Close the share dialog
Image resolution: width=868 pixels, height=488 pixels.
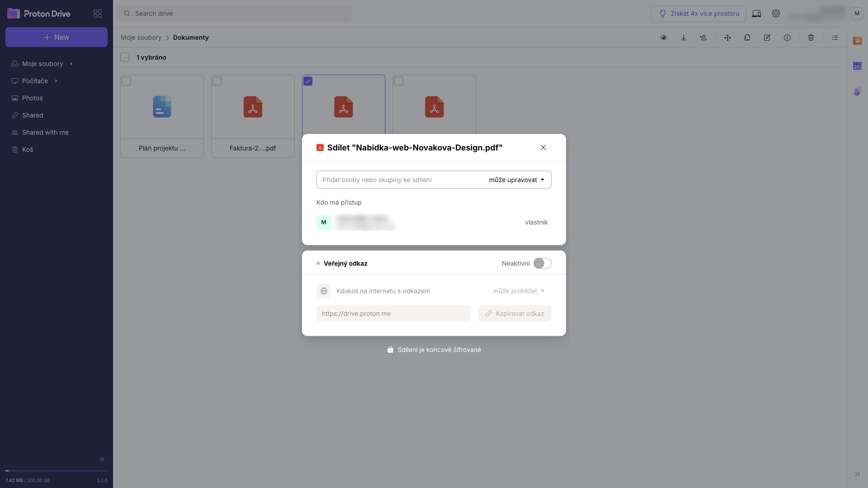tap(543, 148)
